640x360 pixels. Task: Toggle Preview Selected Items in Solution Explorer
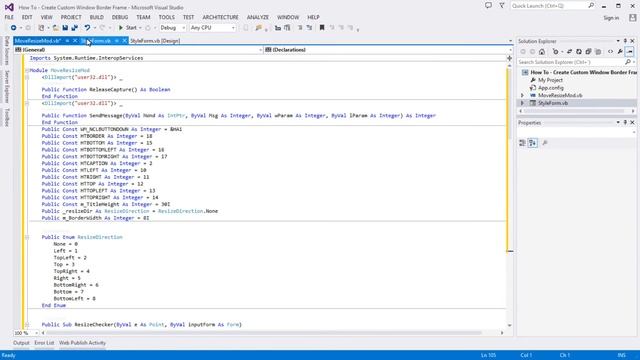click(630, 52)
